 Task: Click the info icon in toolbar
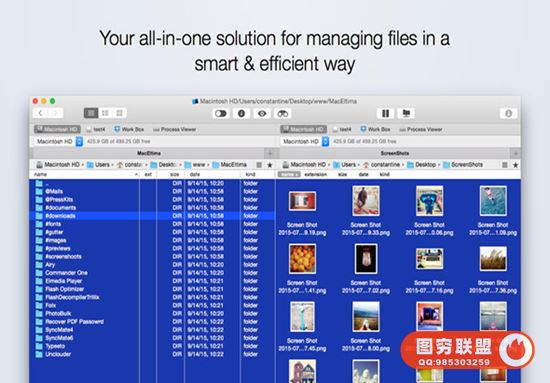(241, 113)
